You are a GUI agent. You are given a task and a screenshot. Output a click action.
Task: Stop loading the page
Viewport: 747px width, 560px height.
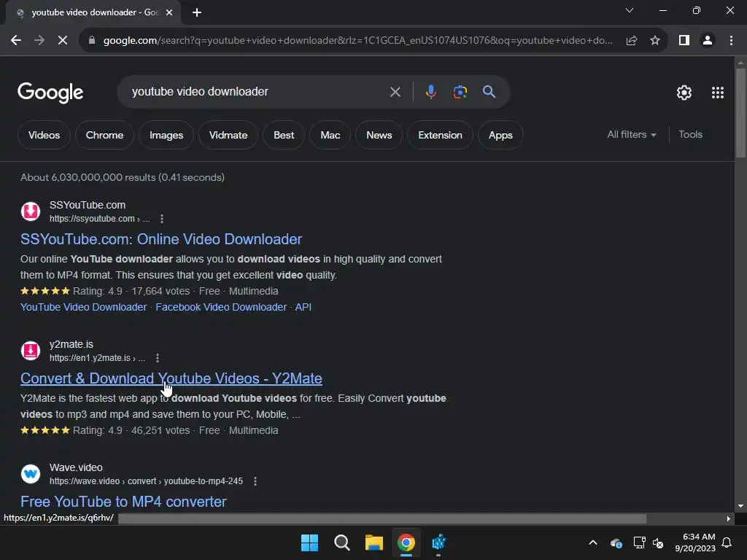pyautogui.click(x=63, y=41)
